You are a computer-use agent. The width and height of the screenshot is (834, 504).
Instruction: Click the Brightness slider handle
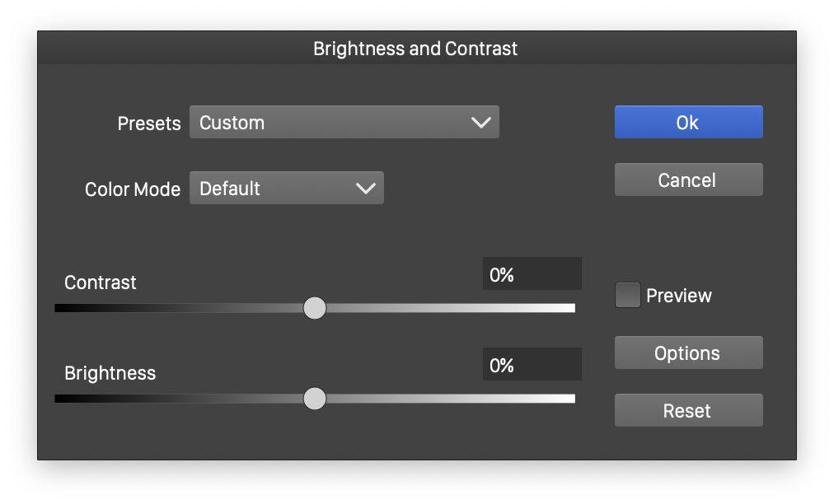(315, 399)
